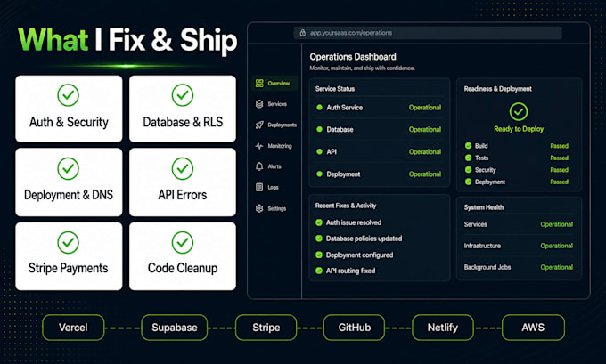
Task: Click the lock icon in address bar
Action: [x=303, y=33]
